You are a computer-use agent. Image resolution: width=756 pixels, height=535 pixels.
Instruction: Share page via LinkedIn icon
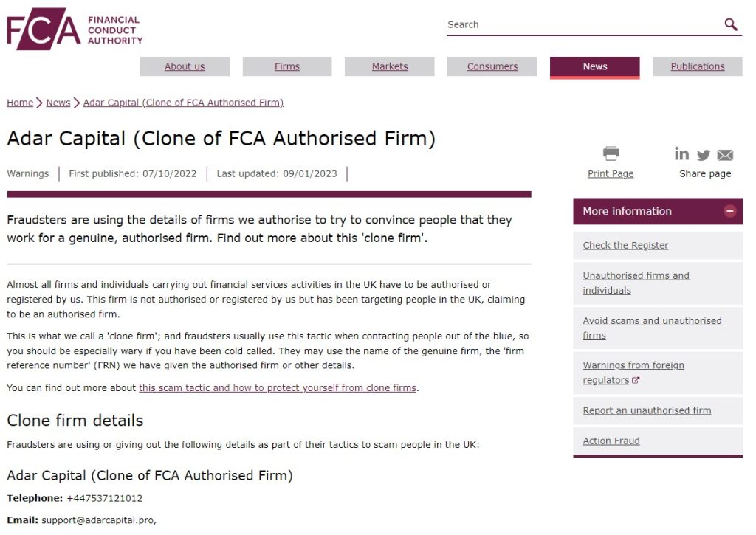tap(681, 153)
